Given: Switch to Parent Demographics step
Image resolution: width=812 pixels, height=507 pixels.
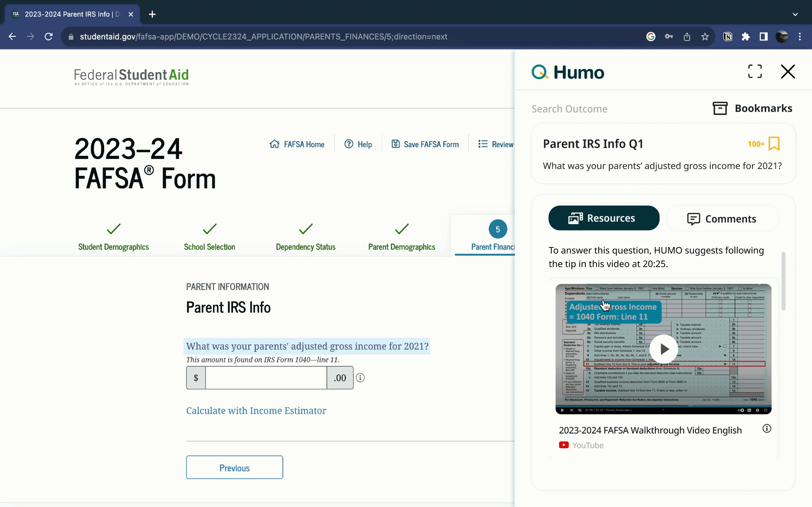Looking at the screenshot, I should point(402,237).
